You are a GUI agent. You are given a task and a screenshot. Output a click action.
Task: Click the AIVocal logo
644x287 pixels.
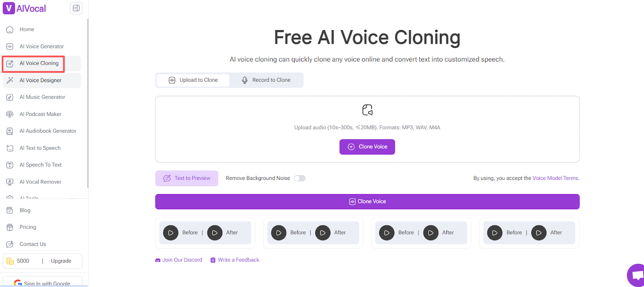[x=24, y=8]
